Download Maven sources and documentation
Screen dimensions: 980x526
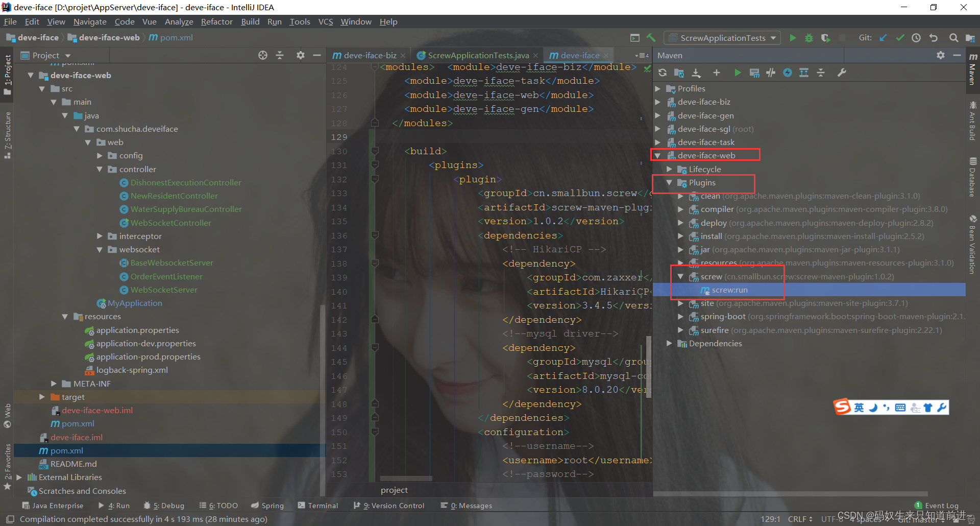click(x=696, y=73)
